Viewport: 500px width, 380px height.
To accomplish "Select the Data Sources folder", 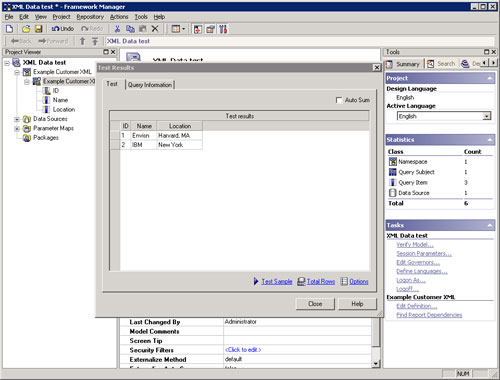I will tap(50, 119).
